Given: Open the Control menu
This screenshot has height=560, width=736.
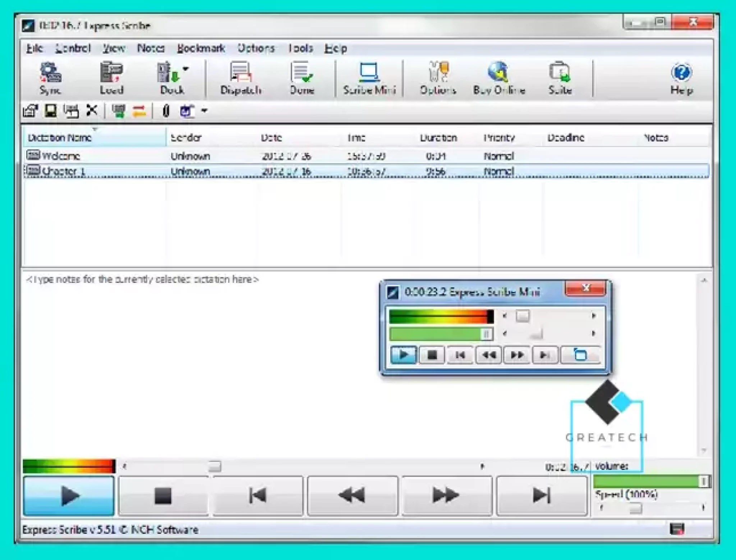Looking at the screenshot, I should 73,48.
